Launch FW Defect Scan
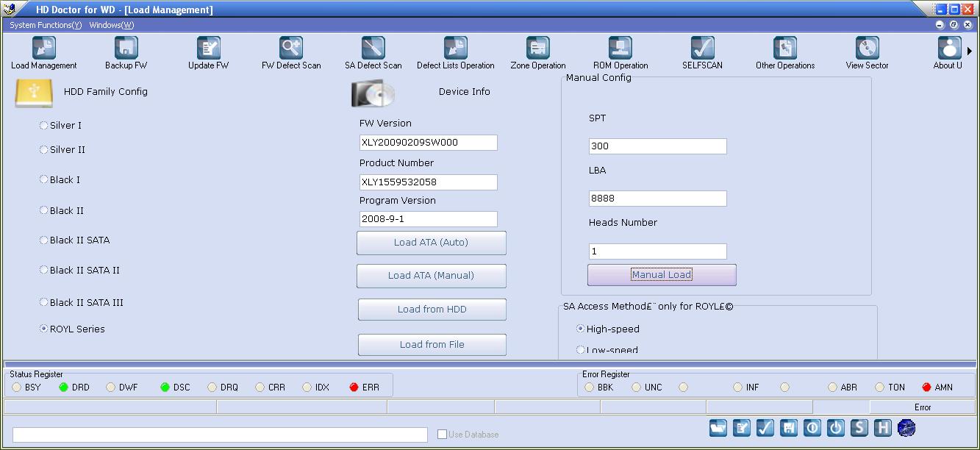 click(x=291, y=49)
